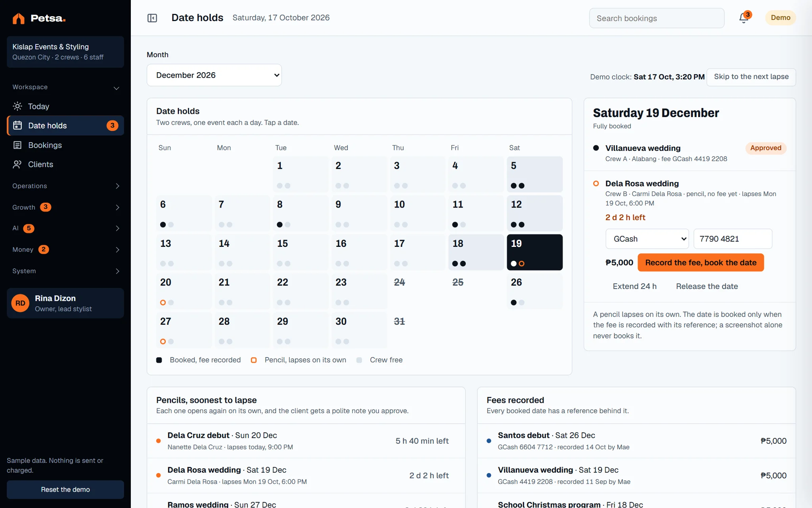Viewport: 812px width, 508px height.
Task: Select December 19 on the calendar
Action: pyautogui.click(x=534, y=252)
